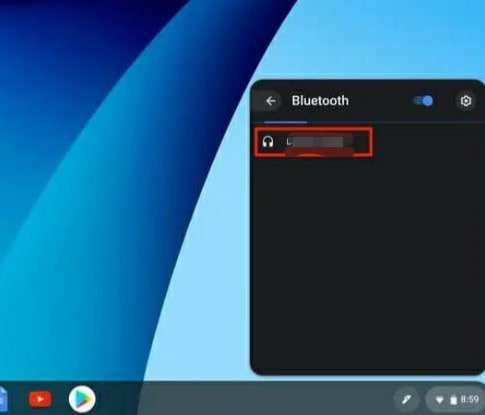Click the blurred device name next to the headphones
The height and width of the screenshot is (415, 485).
(319, 142)
